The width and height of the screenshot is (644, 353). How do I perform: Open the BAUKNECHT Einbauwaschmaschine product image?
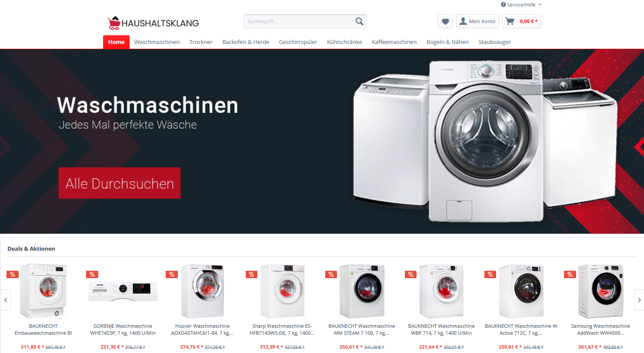(x=43, y=291)
